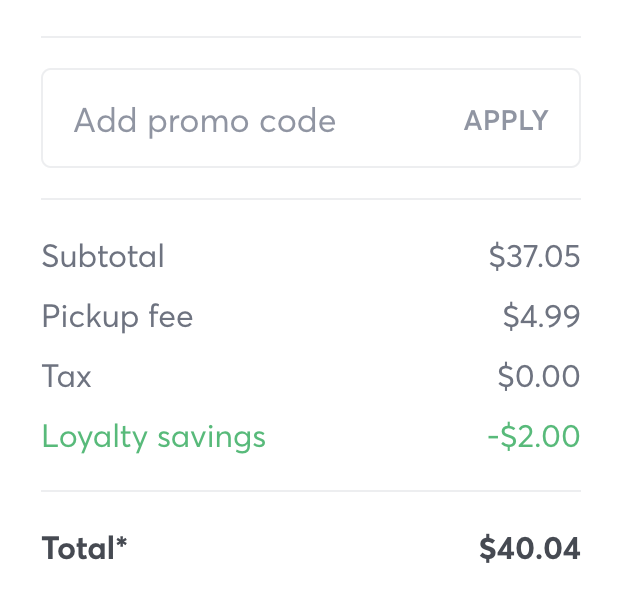Viewport: 627px width, 608px height.
Task: Select the -$2.00 loyalty savings amount
Action: [533, 437]
